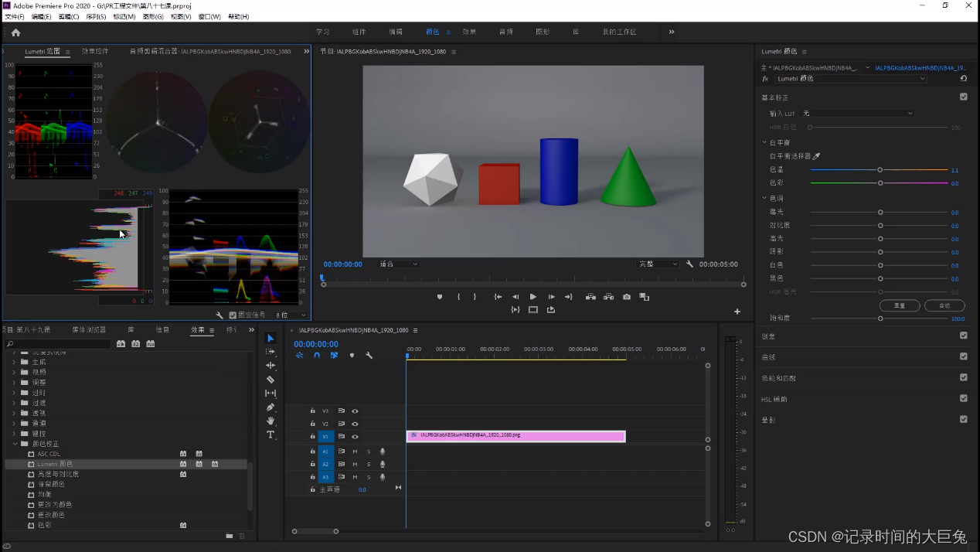This screenshot has height=552, width=980.
Task: Mute audio track A1
Action: click(355, 451)
